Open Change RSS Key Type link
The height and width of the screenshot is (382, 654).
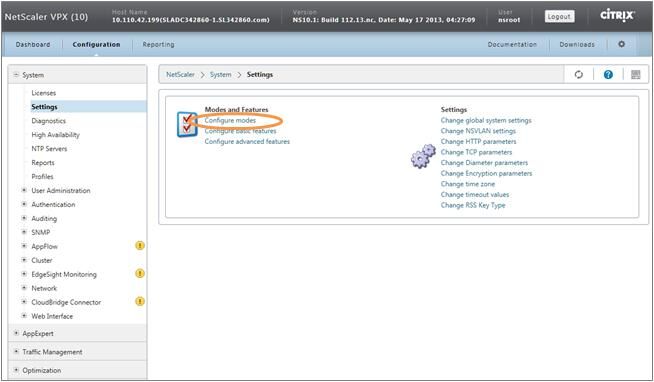(x=473, y=205)
